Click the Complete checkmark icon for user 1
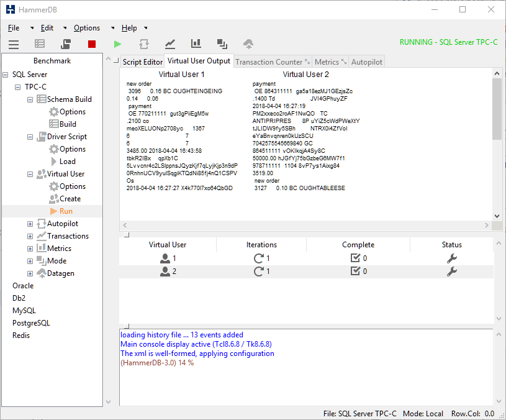The height and width of the screenshot is (420, 506). pos(355,258)
